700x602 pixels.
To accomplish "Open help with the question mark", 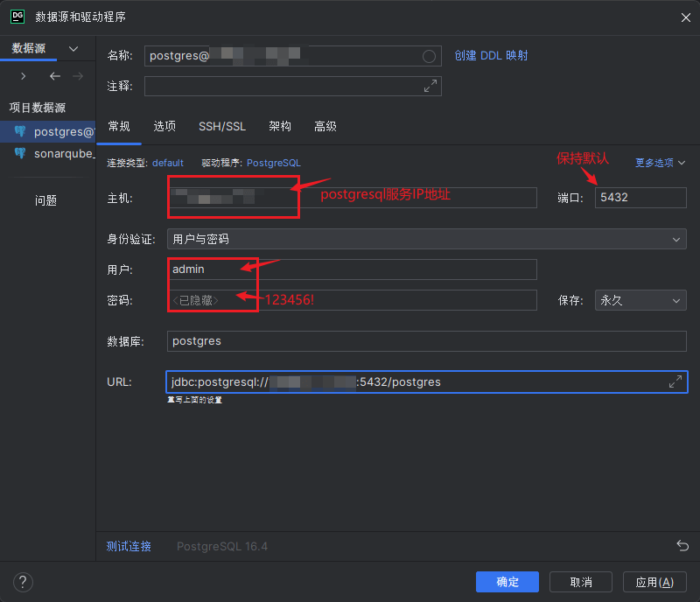I will [23, 583].
